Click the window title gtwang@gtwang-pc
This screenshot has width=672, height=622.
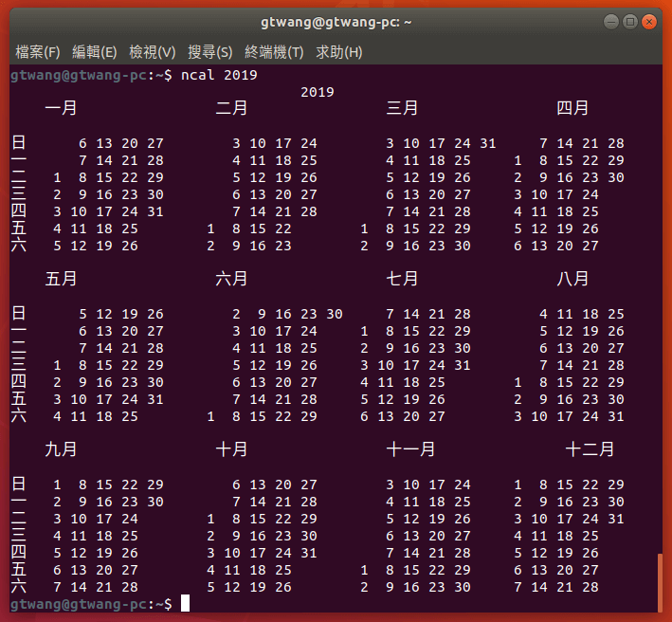[336, 22]
